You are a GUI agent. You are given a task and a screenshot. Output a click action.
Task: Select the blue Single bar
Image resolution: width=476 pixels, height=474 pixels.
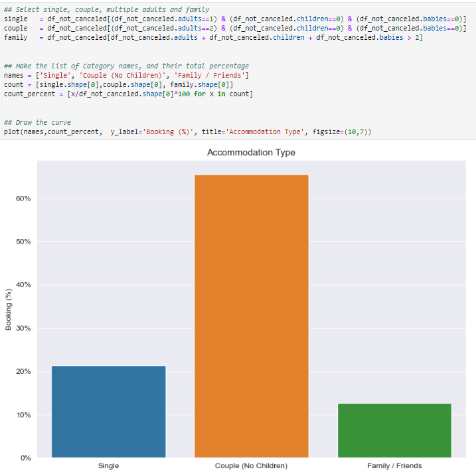[108, 411]
